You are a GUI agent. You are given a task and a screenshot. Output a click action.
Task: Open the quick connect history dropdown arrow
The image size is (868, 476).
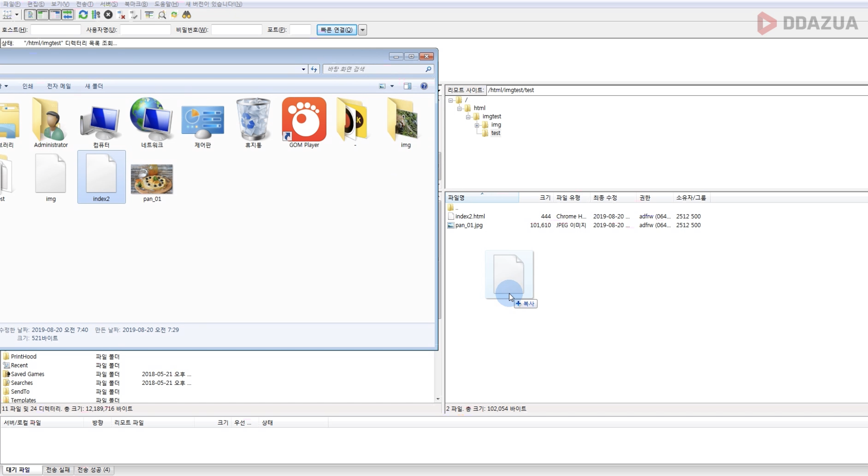(362, 30)
